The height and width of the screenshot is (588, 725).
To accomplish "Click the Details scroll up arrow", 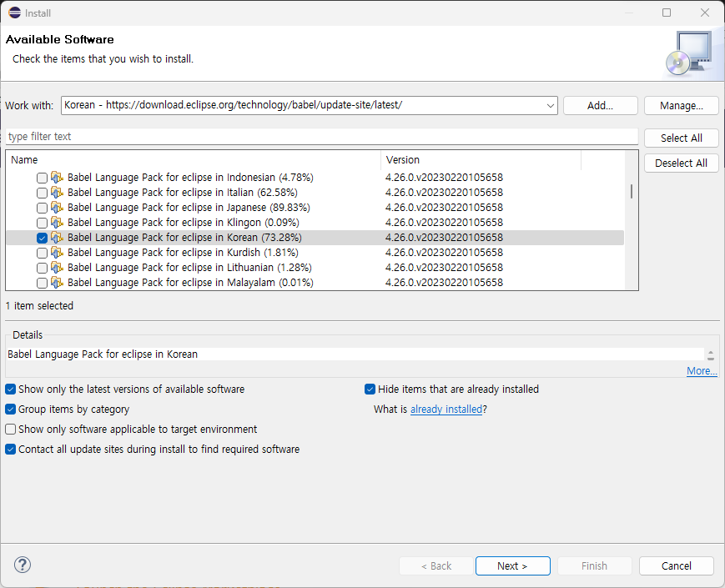I will click(x=711, y=353).
